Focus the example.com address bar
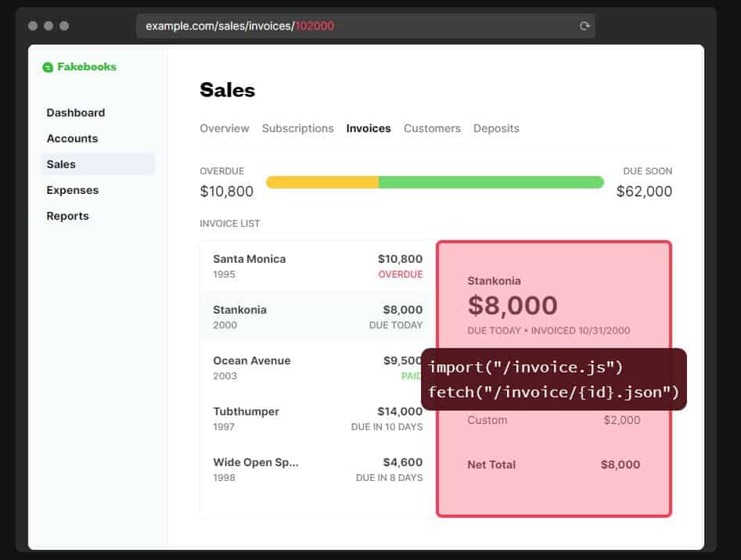Viewport: 741px width, 560px height. coord(365,26)
